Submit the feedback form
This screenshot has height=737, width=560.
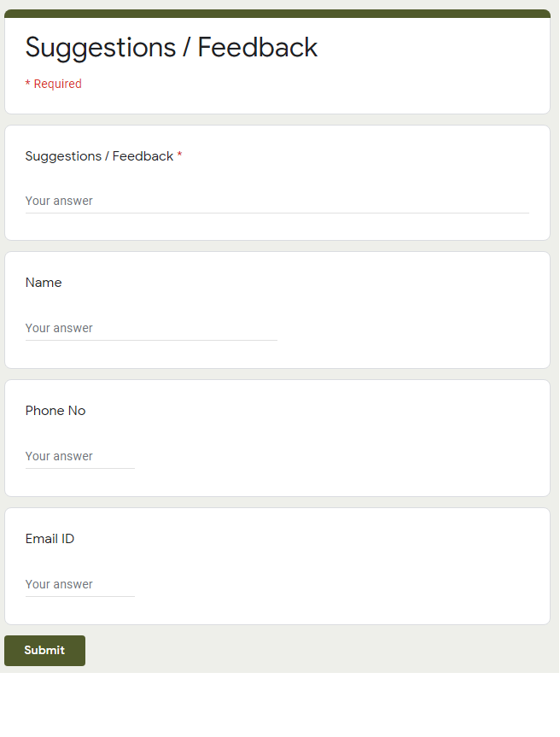pos(44,651)
